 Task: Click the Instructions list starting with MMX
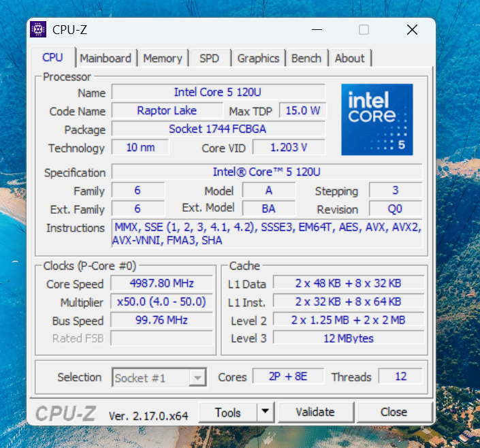(x=267, y=234)
